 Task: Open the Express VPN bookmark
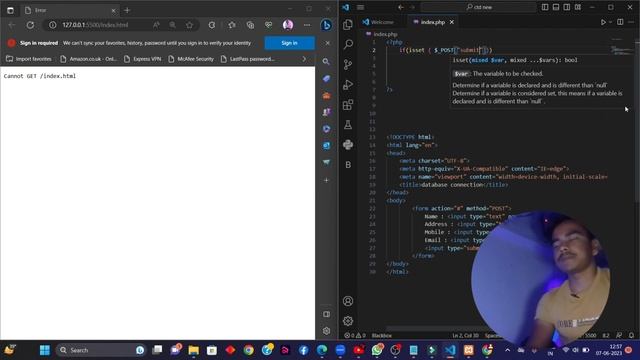tap(142, 59)
